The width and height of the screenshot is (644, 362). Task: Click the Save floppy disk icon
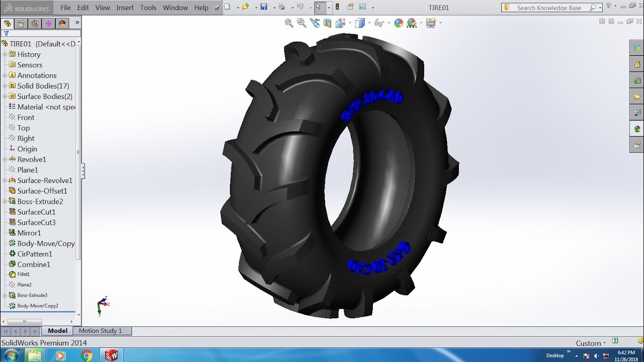pyautogui.click(x=264, y=7)
